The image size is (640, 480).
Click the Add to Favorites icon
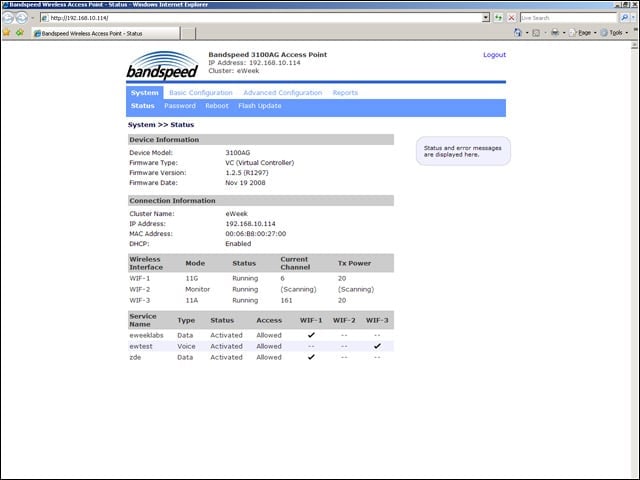tap(19, 33)
